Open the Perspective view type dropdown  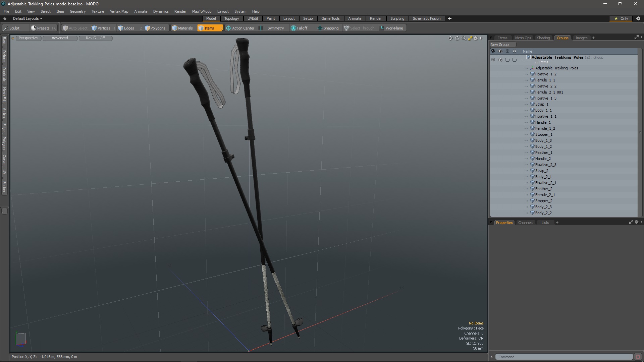[28, 38]
